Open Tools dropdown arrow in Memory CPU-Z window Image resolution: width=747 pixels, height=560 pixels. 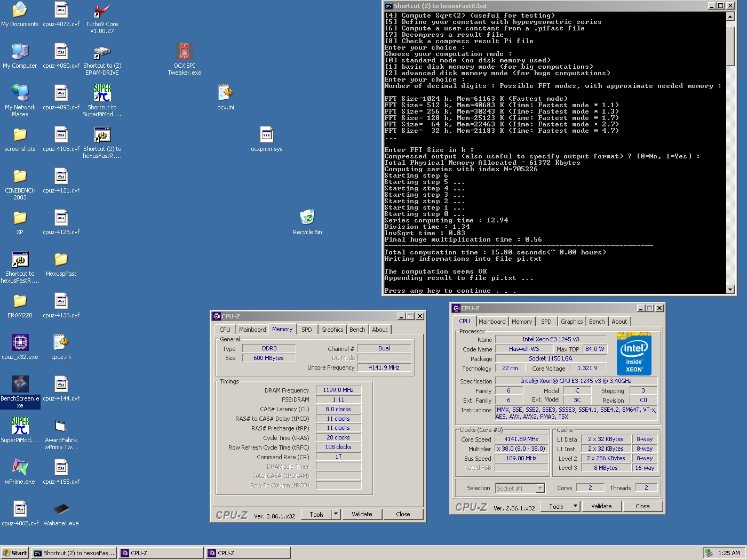pyautogui.click(x=336, y=514)
